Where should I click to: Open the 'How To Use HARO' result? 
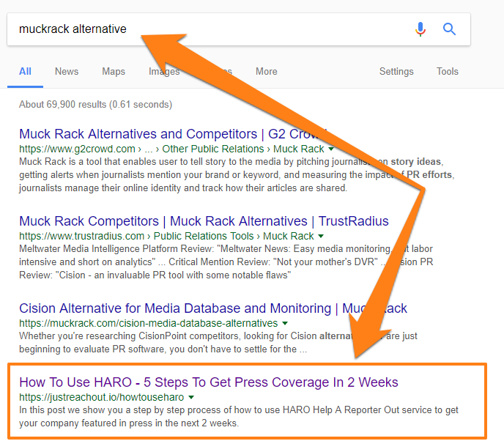209,382
